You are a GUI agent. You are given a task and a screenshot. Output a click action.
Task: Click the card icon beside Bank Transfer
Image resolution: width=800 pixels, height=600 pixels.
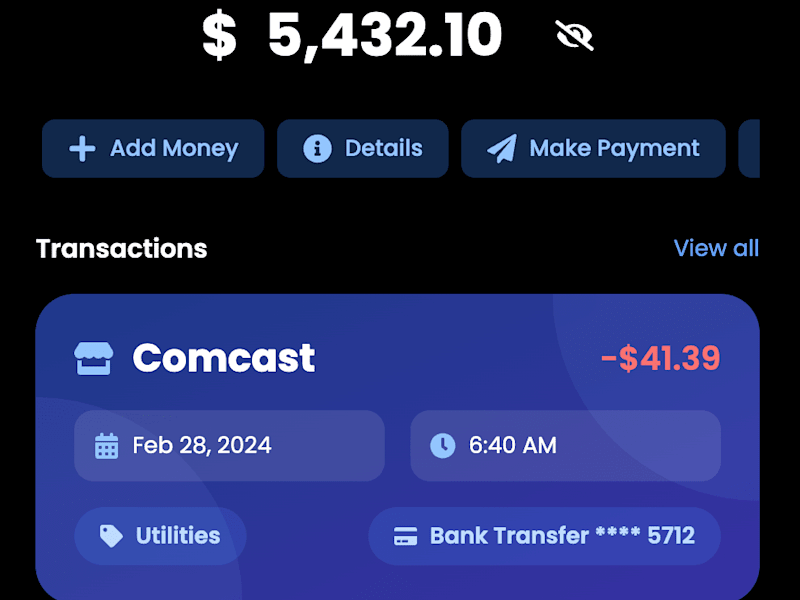[406, 536]
